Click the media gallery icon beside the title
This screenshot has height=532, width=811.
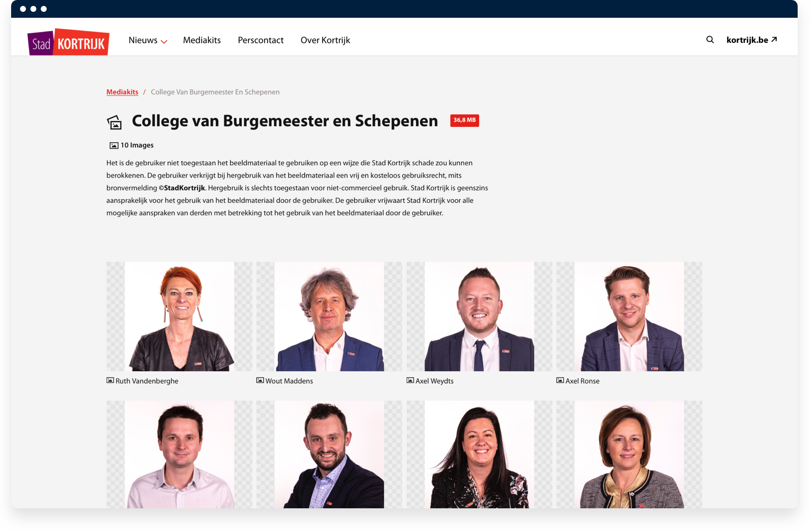[115, 122]
